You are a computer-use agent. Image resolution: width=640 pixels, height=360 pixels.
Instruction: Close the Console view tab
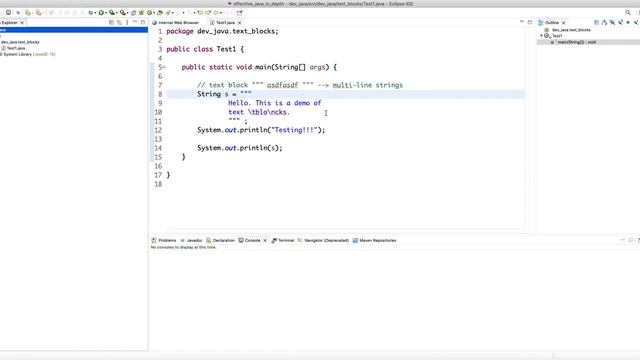[265, 240]
